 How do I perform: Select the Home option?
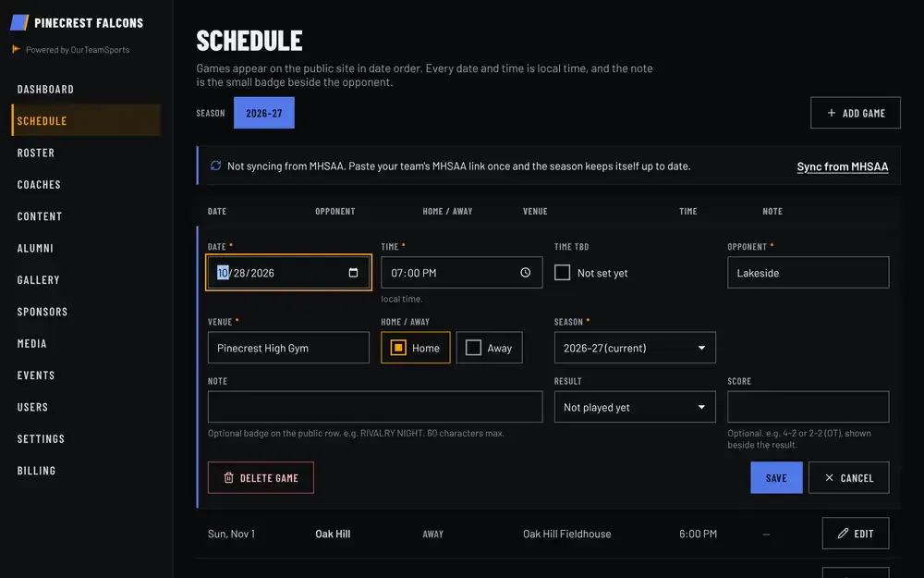[x=416, y=348]
